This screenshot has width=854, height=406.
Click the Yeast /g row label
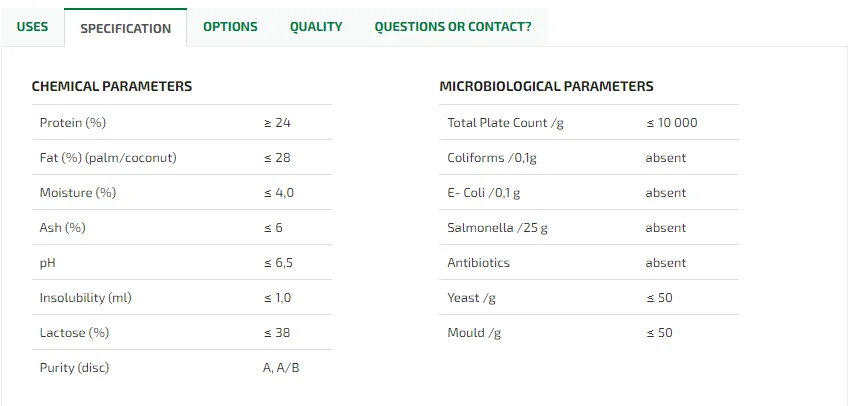(x=471, y=298)
